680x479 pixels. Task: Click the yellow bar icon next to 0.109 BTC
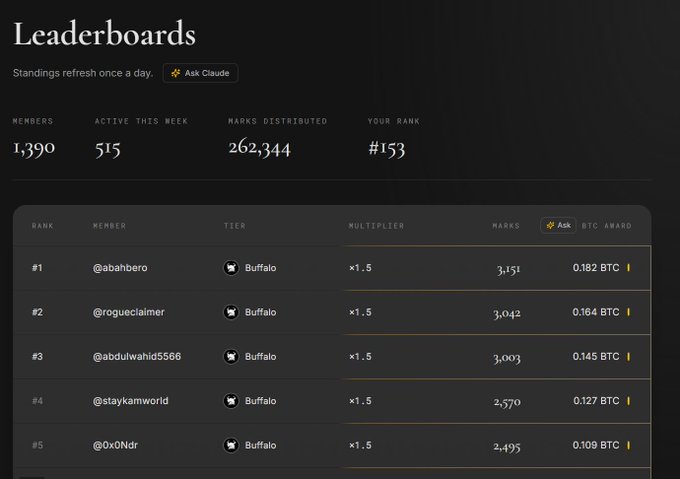click(x=628, y=445)
